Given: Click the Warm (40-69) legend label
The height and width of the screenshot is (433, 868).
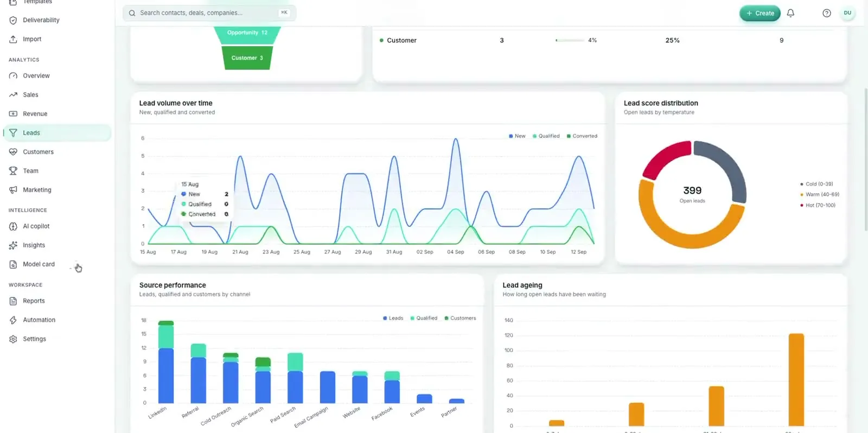Looking at the screenshot, I should click(x=822, y=194).
